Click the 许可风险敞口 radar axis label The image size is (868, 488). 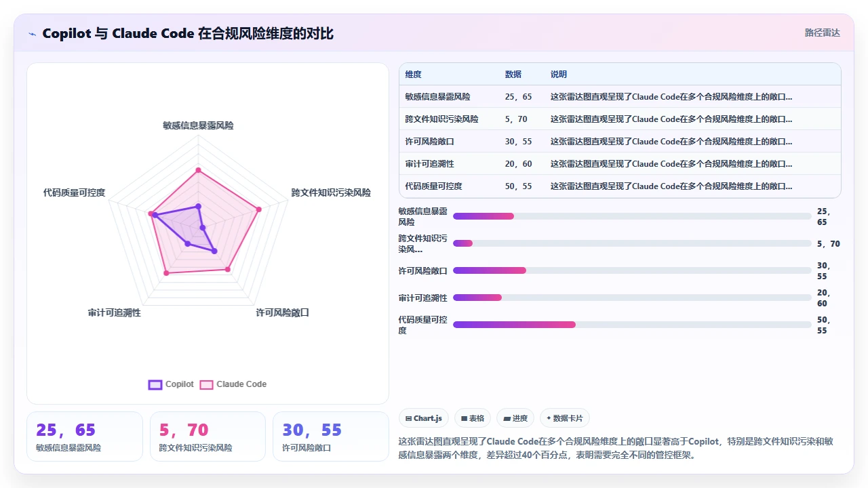click(x=283, y=312)
